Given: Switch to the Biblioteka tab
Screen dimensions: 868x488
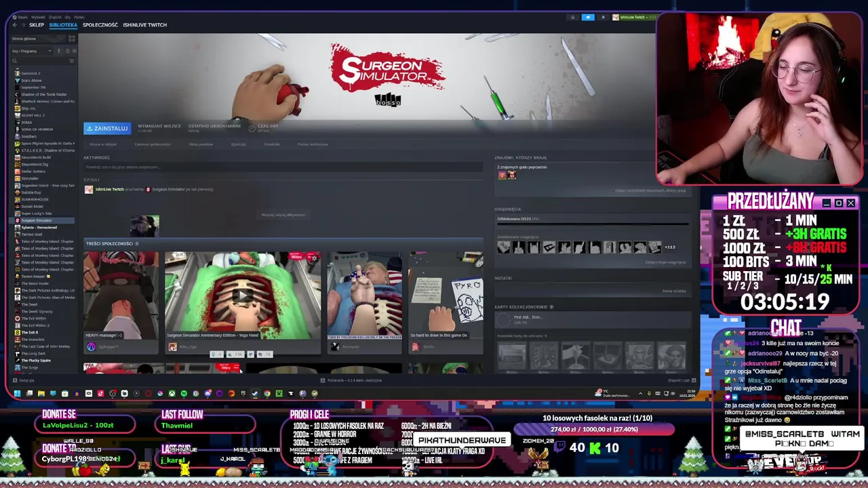Looking at the screenshot, I should [x=63, y=25].
